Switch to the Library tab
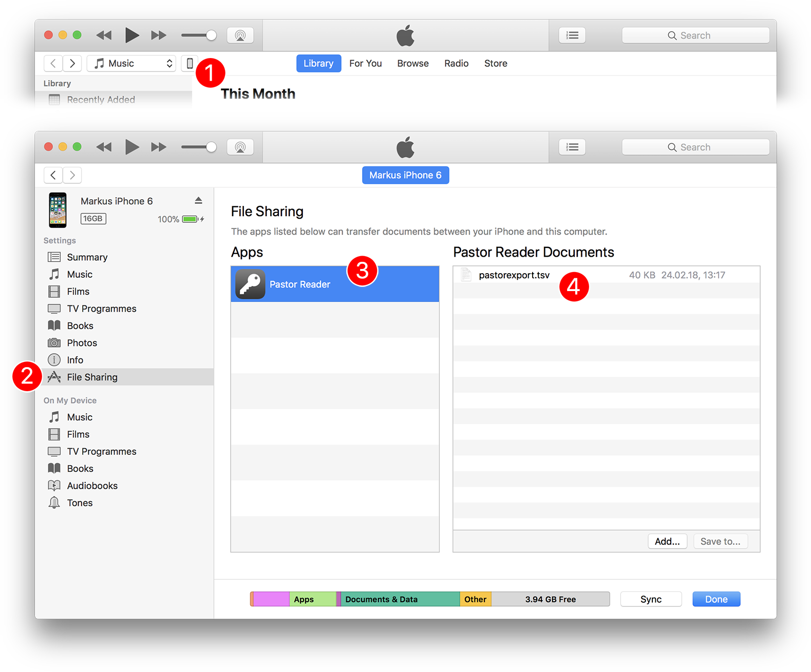The height and width of the screenshot is (672, 811). click(x=318, y=63)
